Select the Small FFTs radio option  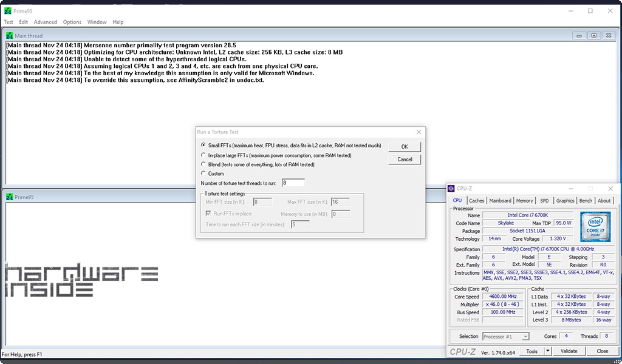(203, 146)
